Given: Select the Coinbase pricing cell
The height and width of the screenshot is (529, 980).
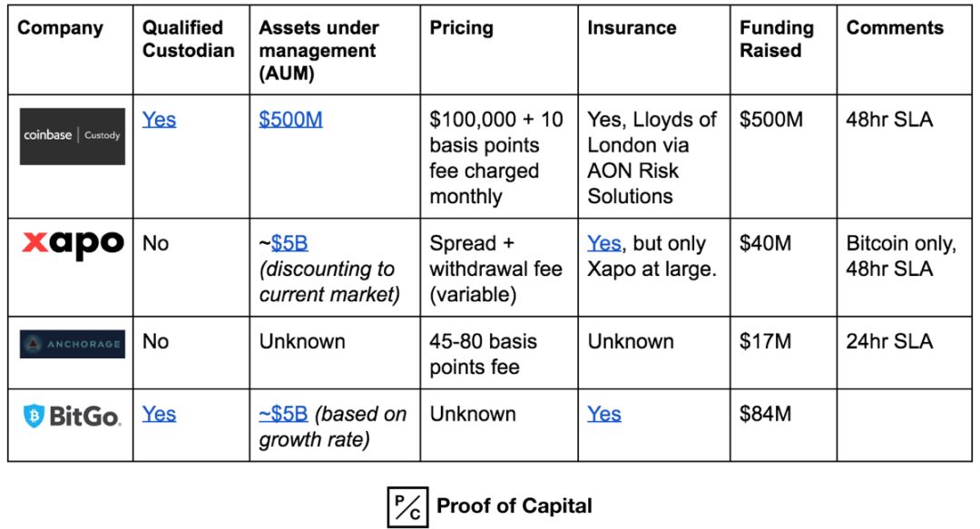Looking at the screenshot, I should pyautogui.click(x=496, y=158).
